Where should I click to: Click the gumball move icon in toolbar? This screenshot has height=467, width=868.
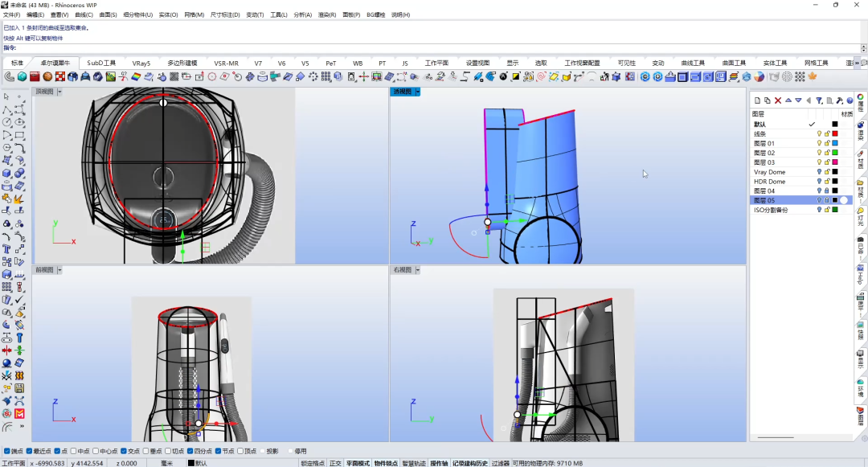coord(364,77)
